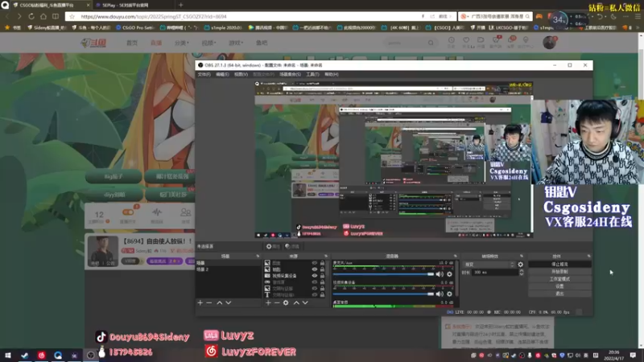Hide the 视频采集设备 source using its eye
The width and height of the screenshot is (644, 362).
(x=315, y=276)
